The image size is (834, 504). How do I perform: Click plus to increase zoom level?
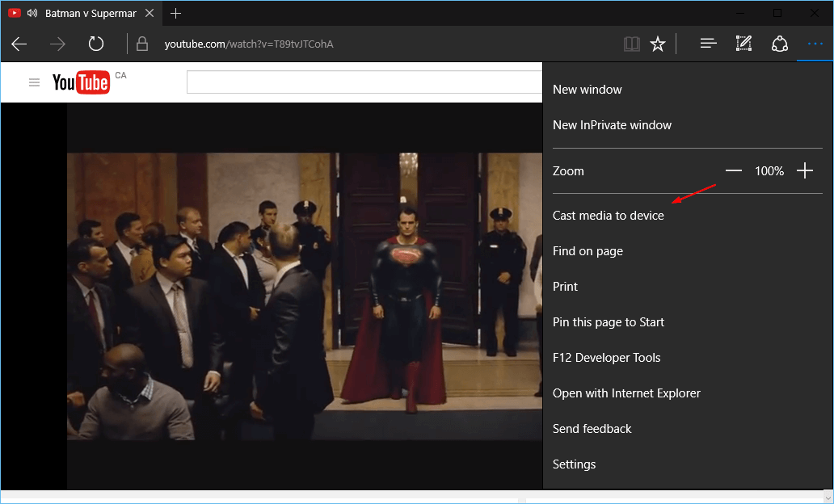tap(805, 170)
